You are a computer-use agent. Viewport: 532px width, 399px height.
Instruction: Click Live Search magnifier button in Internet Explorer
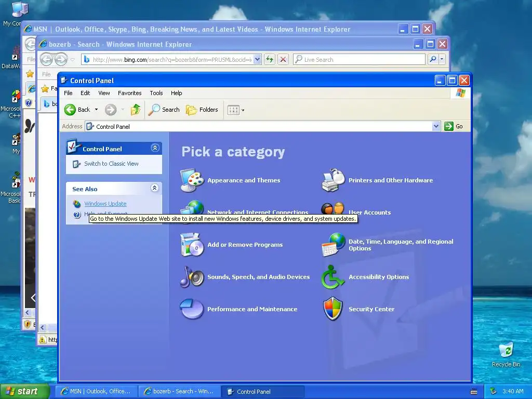tap(433, 59)
